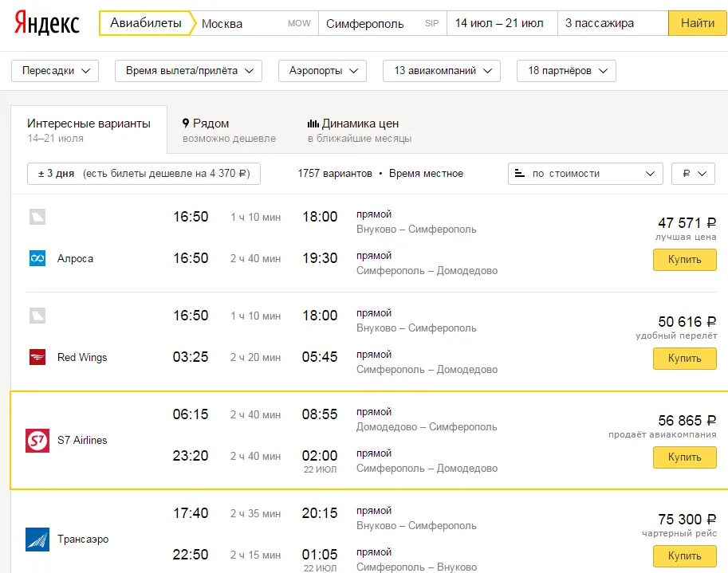The height and width of the screenshot is (573, 728).
Task: Edit the Москва departure city field
Action: (x=255, y=23)
